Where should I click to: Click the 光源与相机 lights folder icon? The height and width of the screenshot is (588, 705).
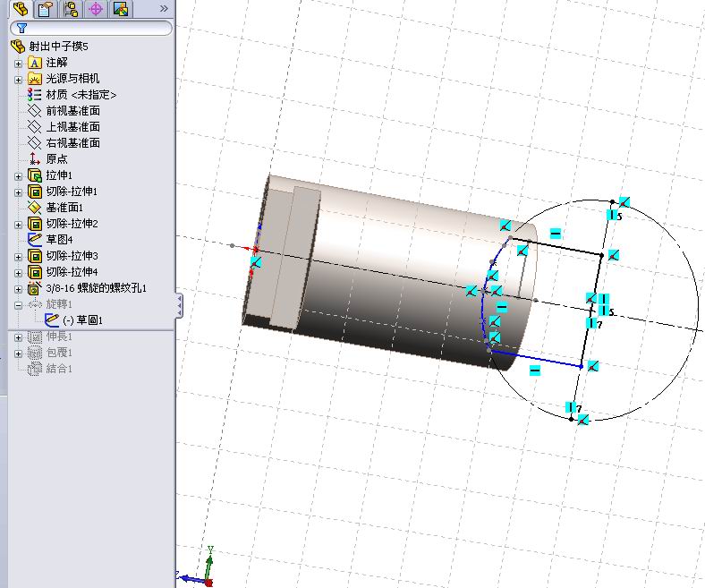pos(35,79)
